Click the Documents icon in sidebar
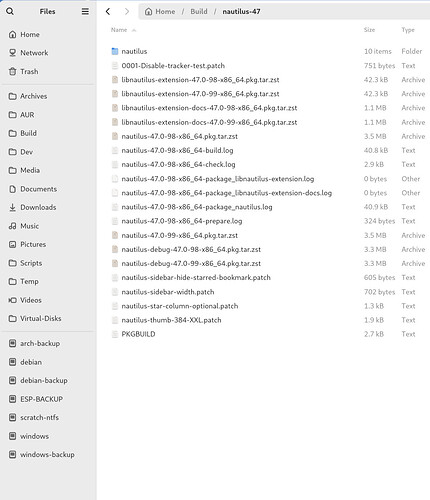The width and height of the screenshot is (430, 500). click(x=12, y=189)
